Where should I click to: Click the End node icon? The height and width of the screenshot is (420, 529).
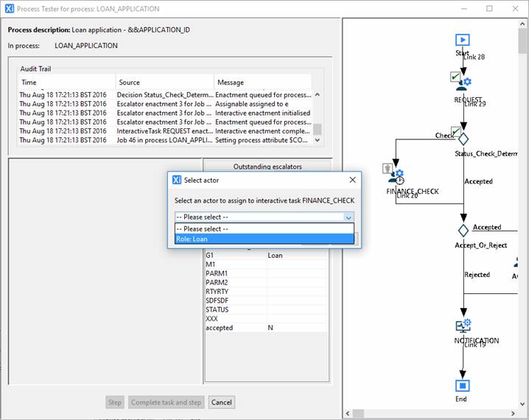click(462, 385)
